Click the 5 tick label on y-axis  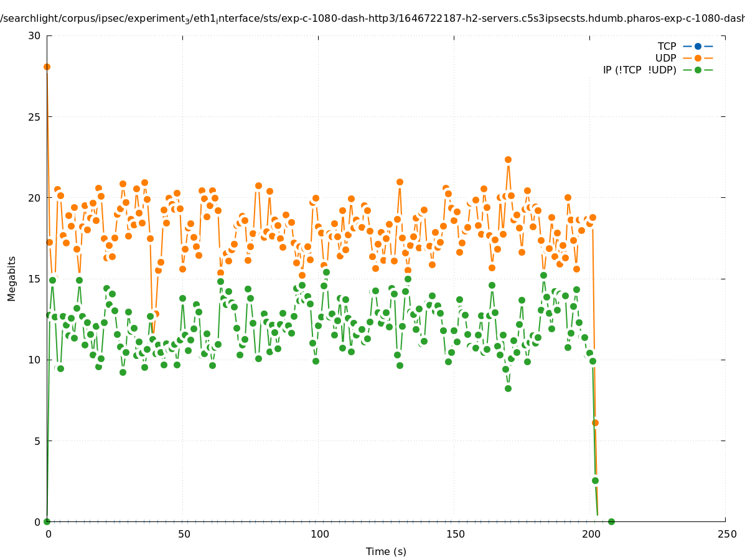coord(37,441)
